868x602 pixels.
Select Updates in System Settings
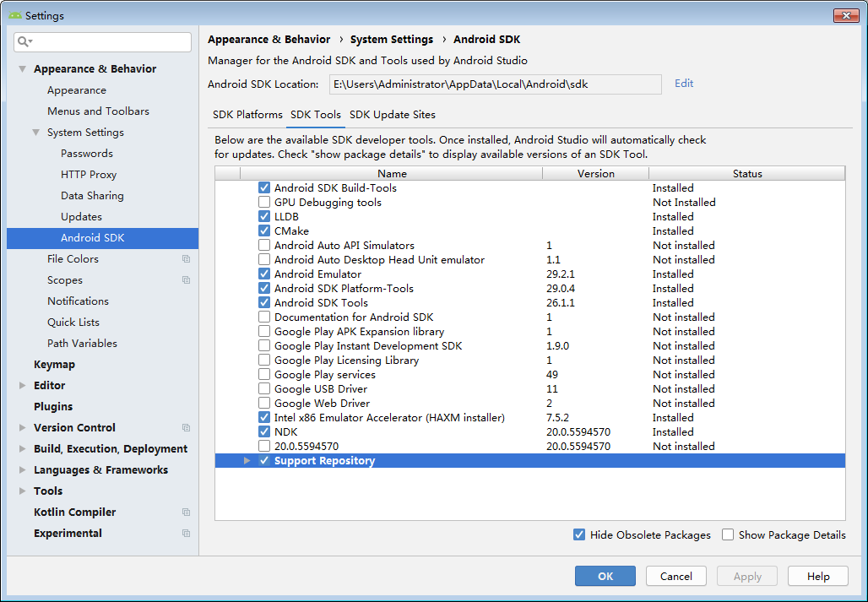pos(81,216)
